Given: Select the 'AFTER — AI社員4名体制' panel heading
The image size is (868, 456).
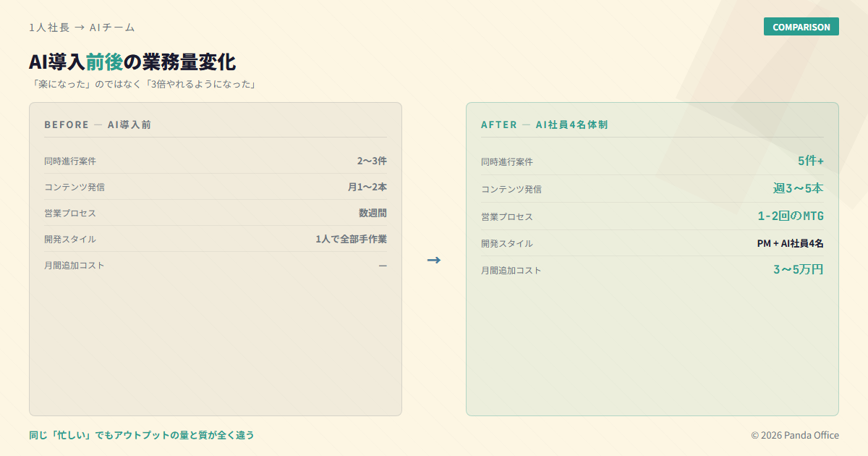Looking at the screenshot, I should point(544,124).
